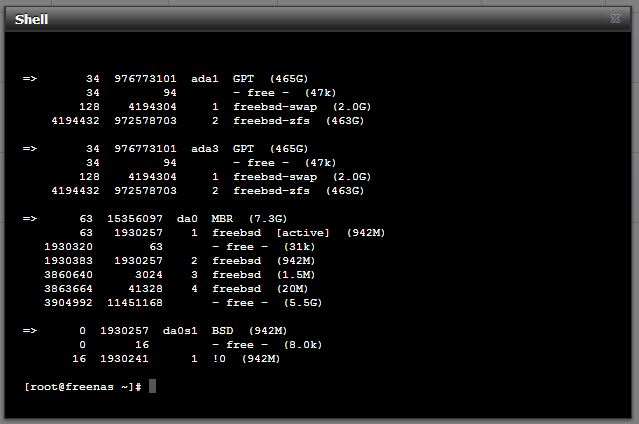The width and height of the screenshot is (639, 424).
Task: Click freebsd-zfs (463G) in the ada1 section
Action: (x=298, y=121)
